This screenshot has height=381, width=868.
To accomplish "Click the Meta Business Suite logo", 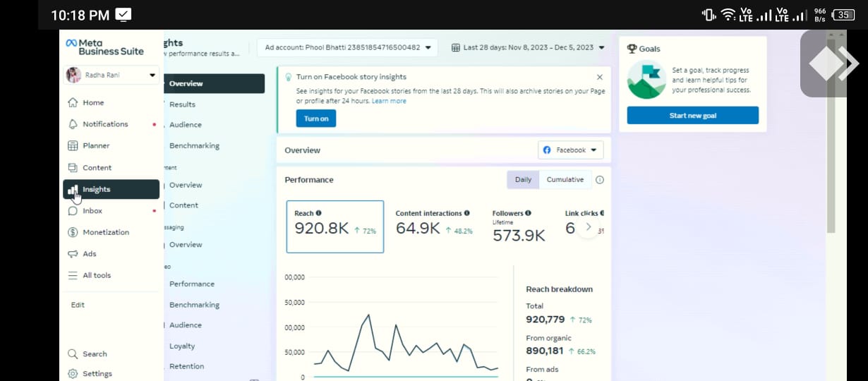I will click(104, 47).
